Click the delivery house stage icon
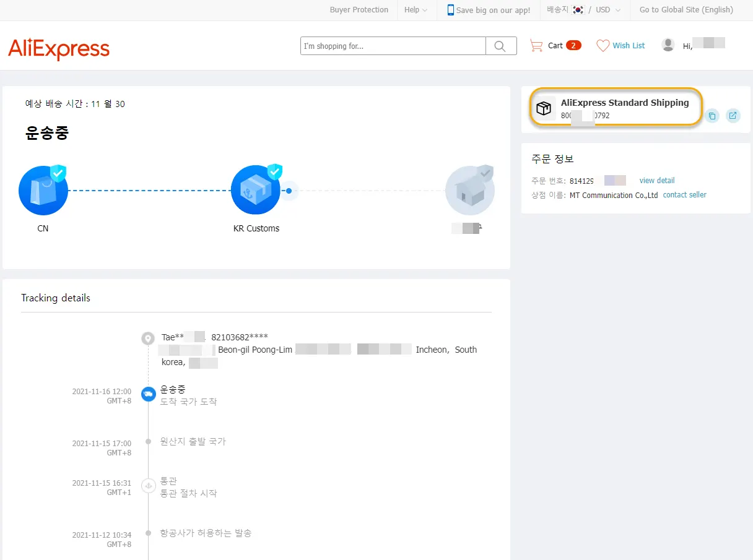The image size is (753, 560). point(470,189)
